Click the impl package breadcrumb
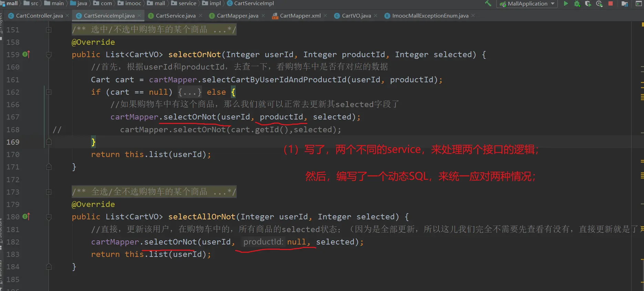This screenshot has height=291, width=644. point(212,3)
